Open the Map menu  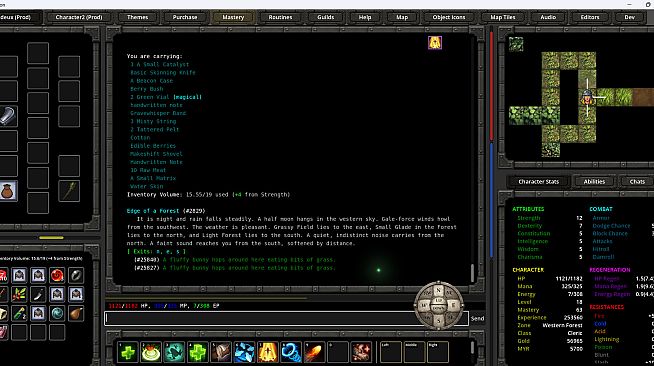point(402,17)
